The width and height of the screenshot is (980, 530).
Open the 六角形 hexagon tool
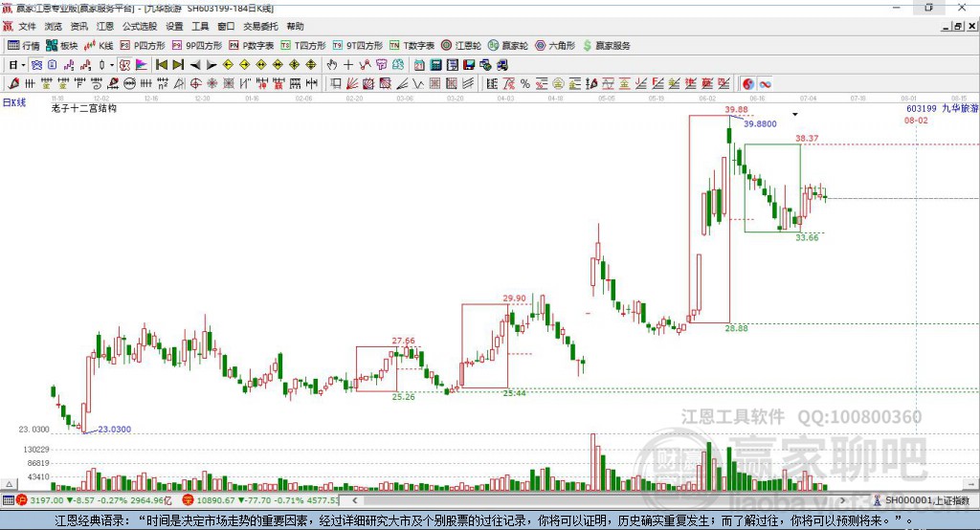point(555,46)
